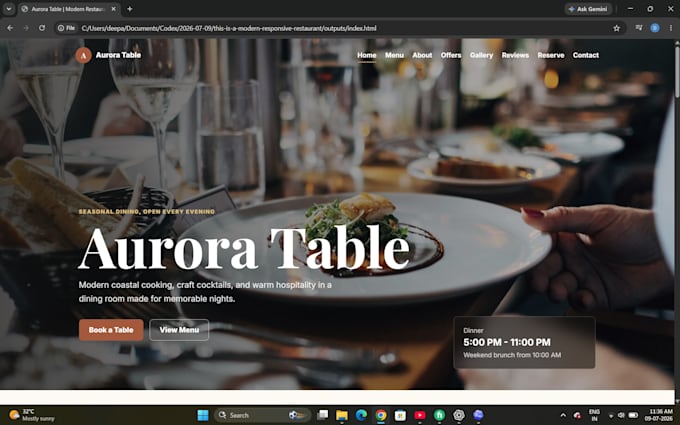
Task: Open File Explorer from the taskbar
Action: click(342, 415)
